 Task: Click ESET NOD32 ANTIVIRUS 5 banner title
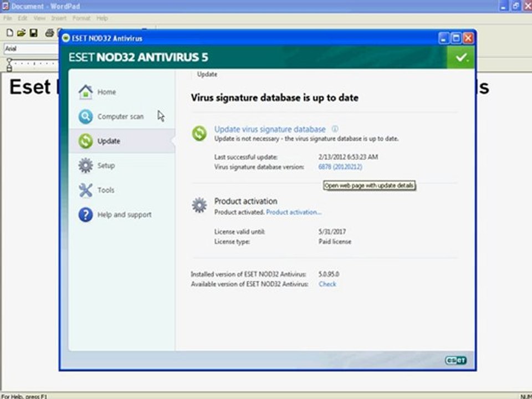click(139, 57)
